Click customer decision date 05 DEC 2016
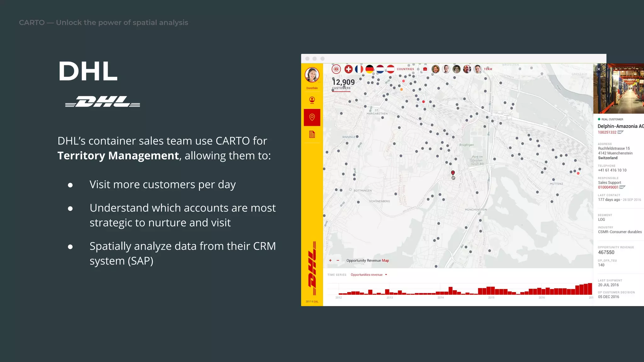Screen dimensions: 644x362 click(608, 297)
